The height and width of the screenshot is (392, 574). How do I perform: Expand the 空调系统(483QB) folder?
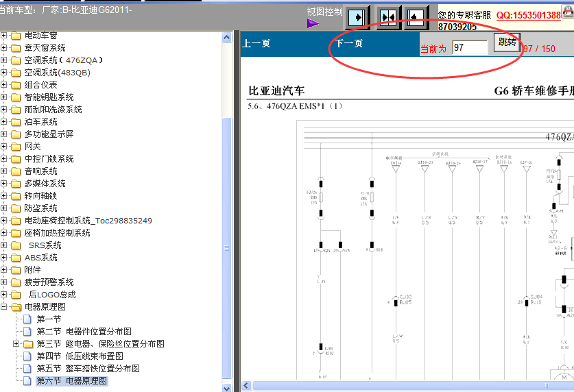coord(3,73)
